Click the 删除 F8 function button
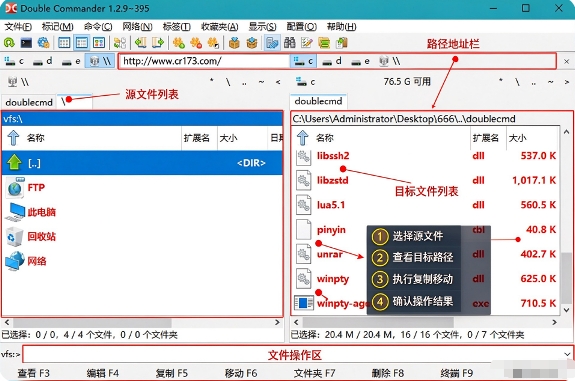Screen dimensions: 575x381 388,373
